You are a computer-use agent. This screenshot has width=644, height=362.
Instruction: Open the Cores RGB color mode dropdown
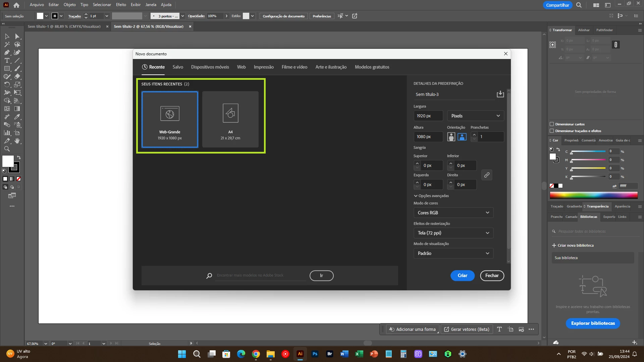[453, 213]
